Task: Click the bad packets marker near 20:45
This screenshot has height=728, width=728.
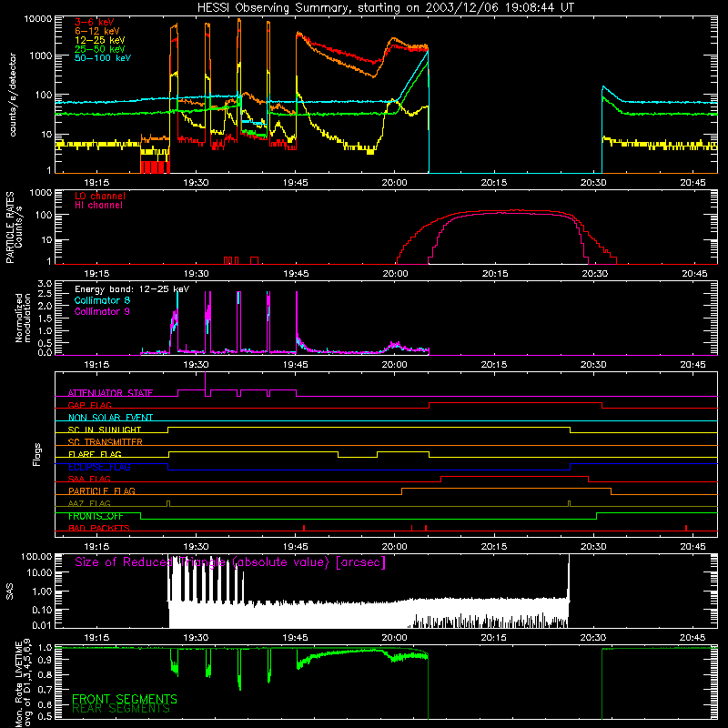Action: pyautogui.click(x=686, y=528)
